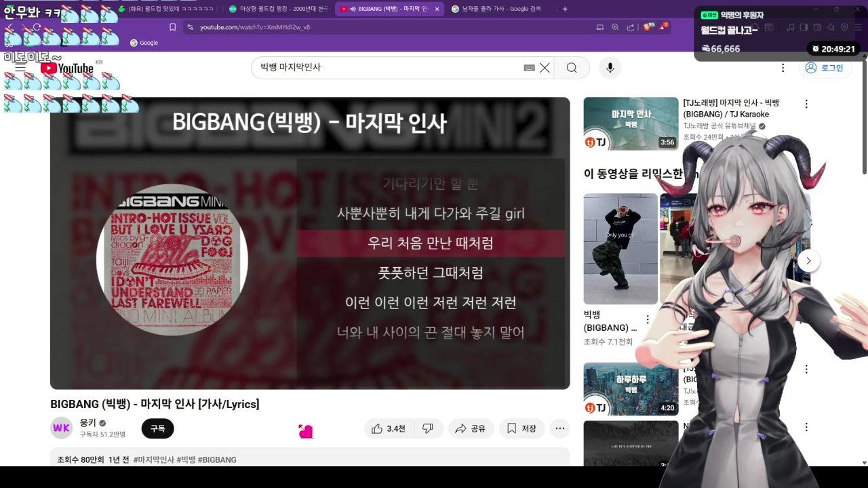Open TJ Karaoke 마지막 인사 thumbnail
The height and width of the screenshot is (488, 868).
pos(631,123)
